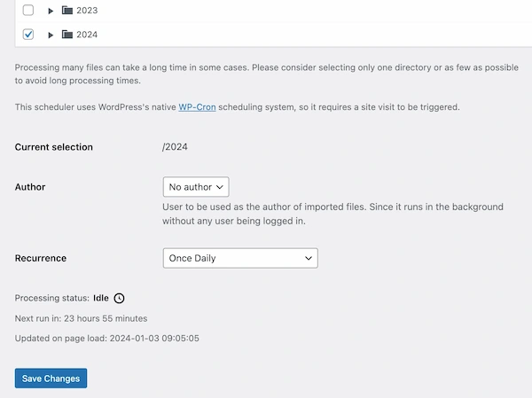Image resolution: width=532 pixels, height=398 pixels.
Task: Select the 2023 folder name
Action: (x=87, y=11)
